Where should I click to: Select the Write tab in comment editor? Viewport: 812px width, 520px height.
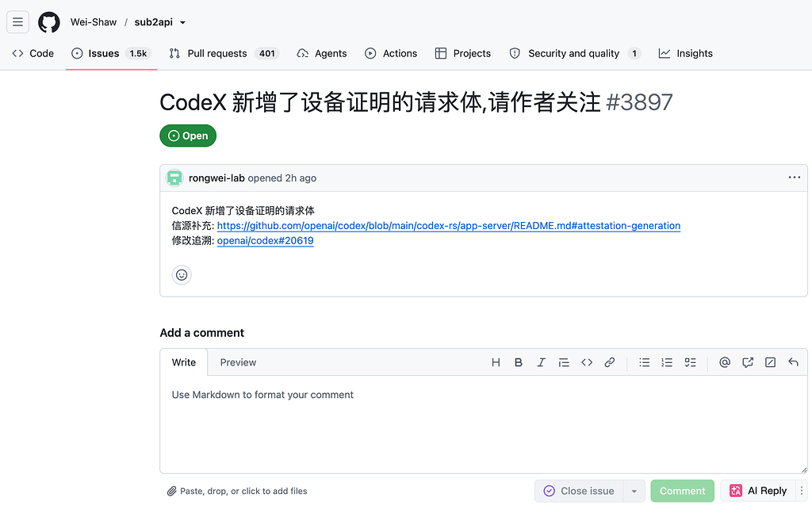click(x=184, y=362)
